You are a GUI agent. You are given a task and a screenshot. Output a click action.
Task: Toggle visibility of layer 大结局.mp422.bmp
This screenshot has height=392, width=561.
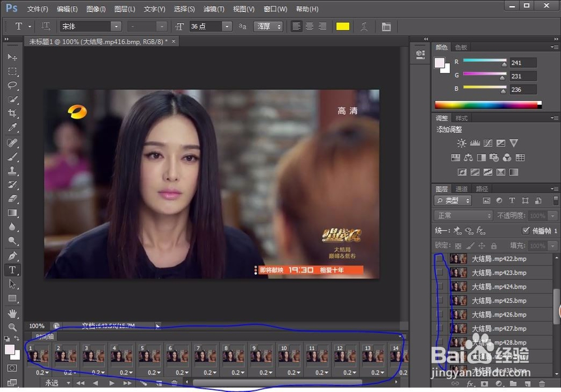click(440, 259)
